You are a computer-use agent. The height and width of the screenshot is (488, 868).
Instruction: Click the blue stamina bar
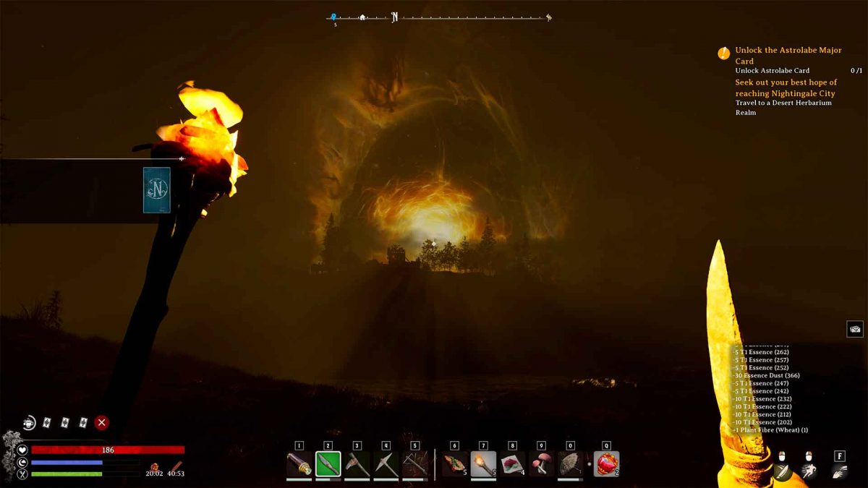coord(67,462)
